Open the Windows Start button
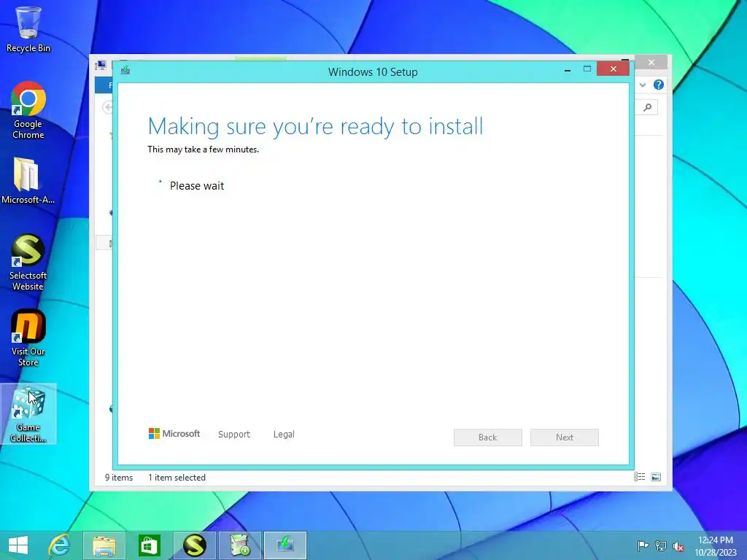Image resolution: width=747 pixels, height=560 pixels. [x=18, y=545]
